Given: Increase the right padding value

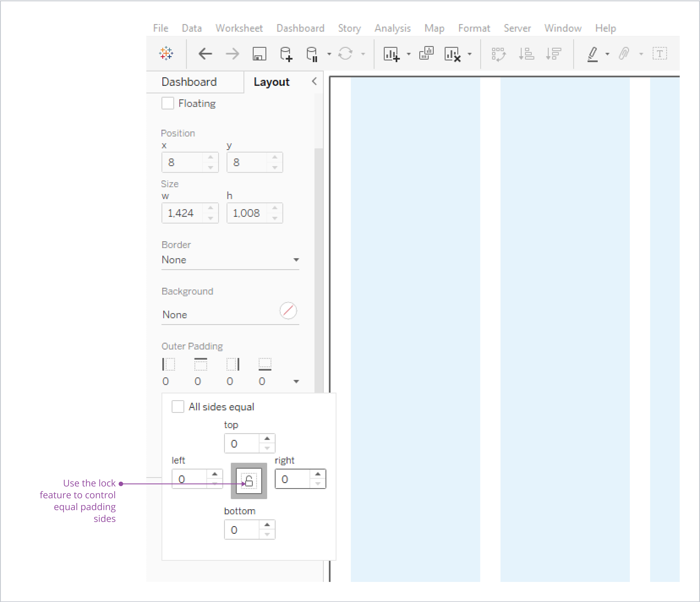Looking at the screenshot, I should [318, 474].
